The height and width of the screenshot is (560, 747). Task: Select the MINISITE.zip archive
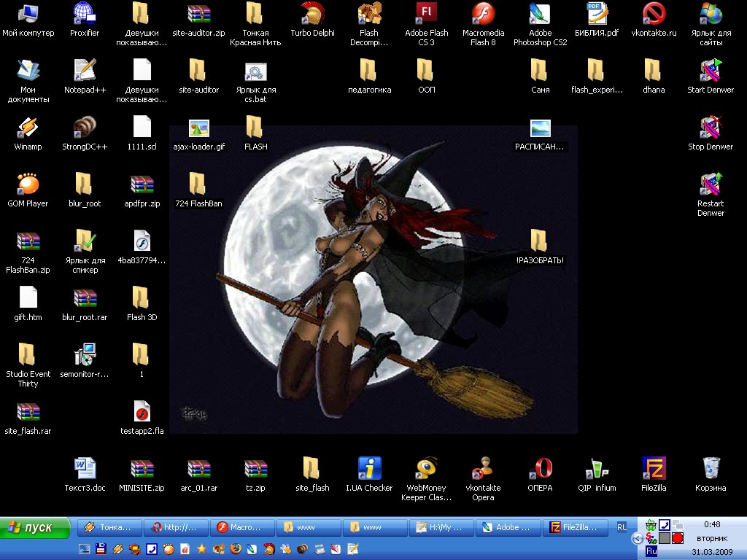click(x=142, y=474)
